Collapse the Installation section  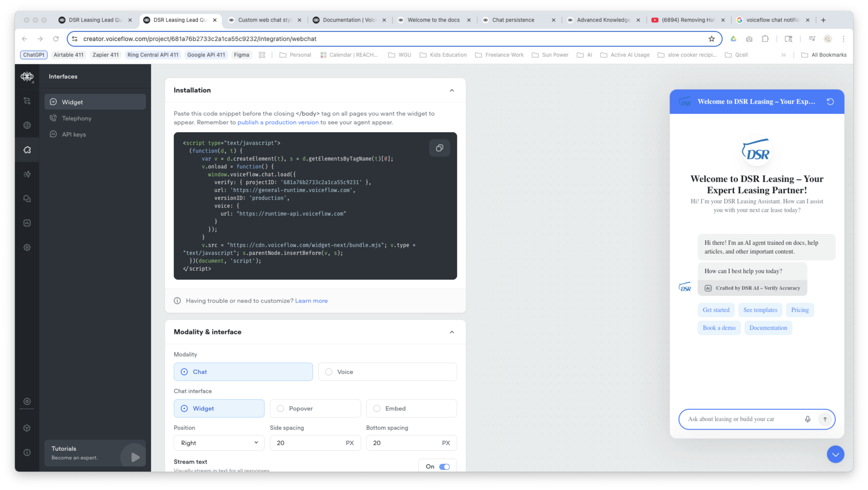point(451,90)
